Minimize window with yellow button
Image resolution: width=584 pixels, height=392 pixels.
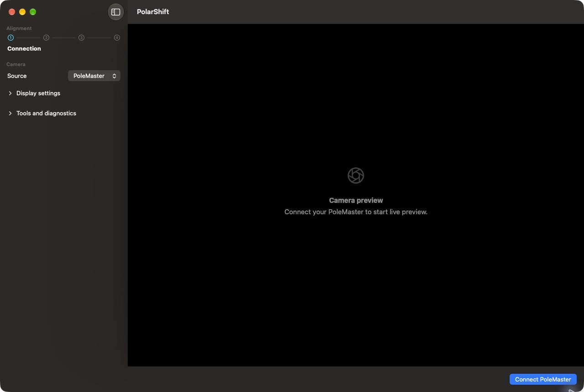22,12
